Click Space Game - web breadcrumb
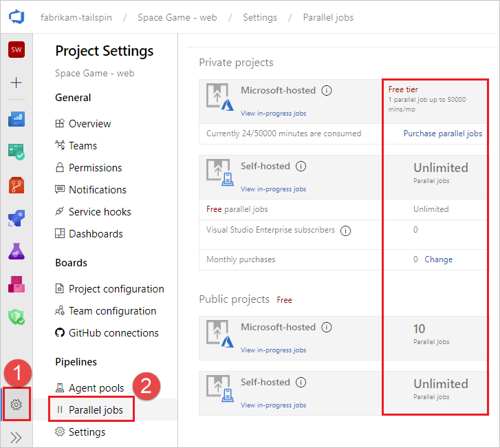Viewport: 500px width, 448px height. pos(177,18)
